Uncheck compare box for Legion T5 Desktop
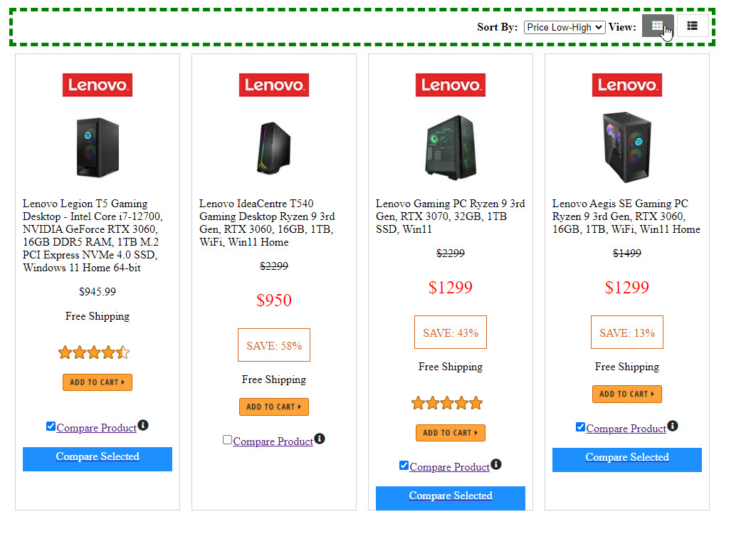Image resolution: width=756 pixels, height=539 pixels. pyautogui.click(x=51, y=427)
